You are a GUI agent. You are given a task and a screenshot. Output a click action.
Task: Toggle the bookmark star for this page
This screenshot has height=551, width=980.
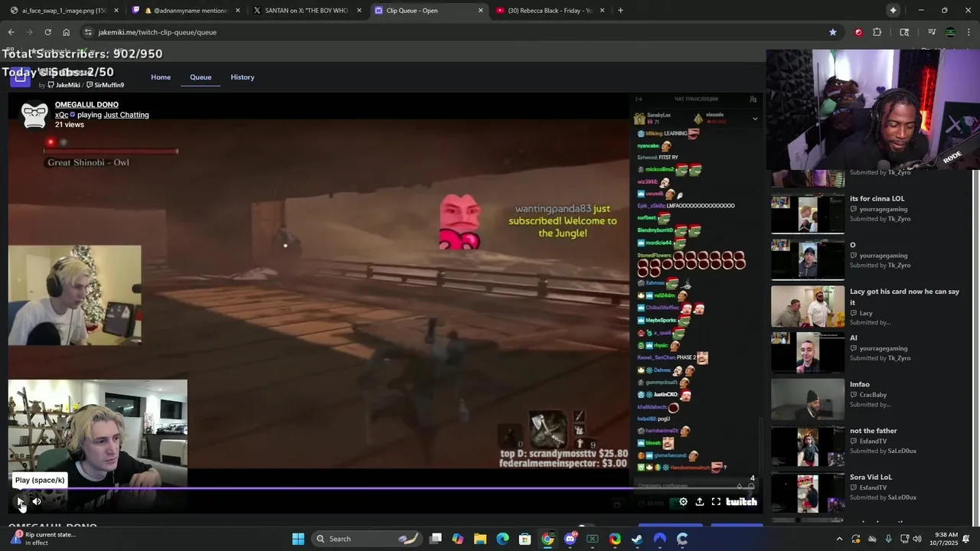(833, 32)
